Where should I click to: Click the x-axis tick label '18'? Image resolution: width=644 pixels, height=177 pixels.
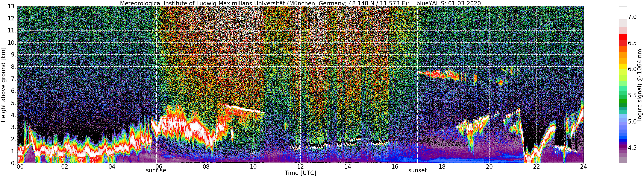(x=442, y=167)
